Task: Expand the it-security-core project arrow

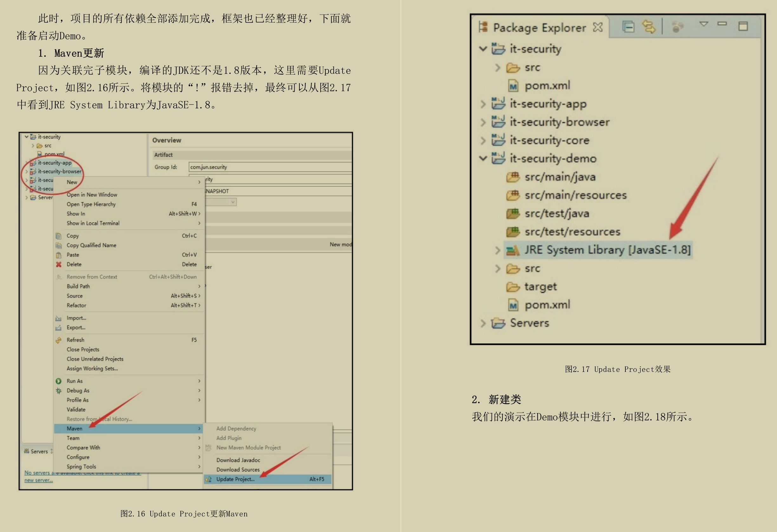Action: click(483, 140)
